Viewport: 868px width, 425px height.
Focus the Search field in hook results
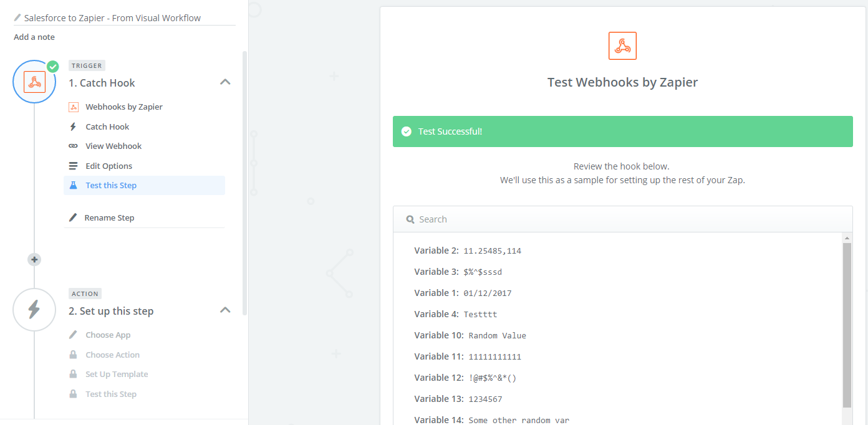[x=622, y=219]
